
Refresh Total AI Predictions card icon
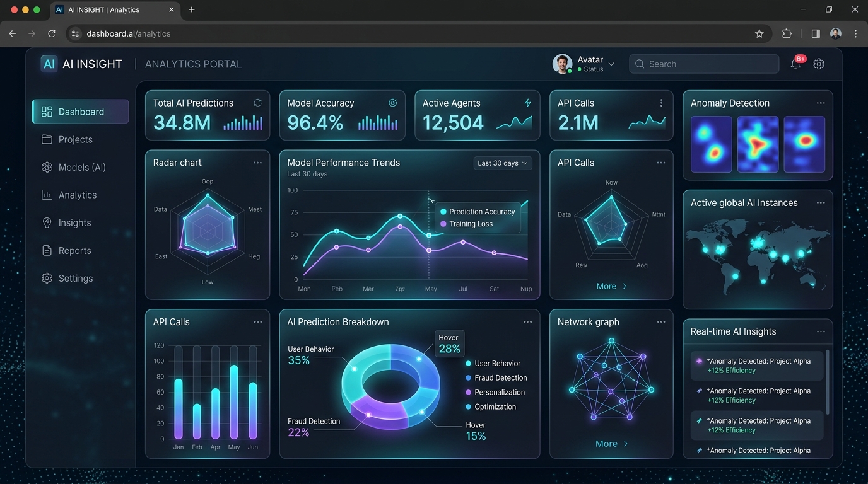257,103
